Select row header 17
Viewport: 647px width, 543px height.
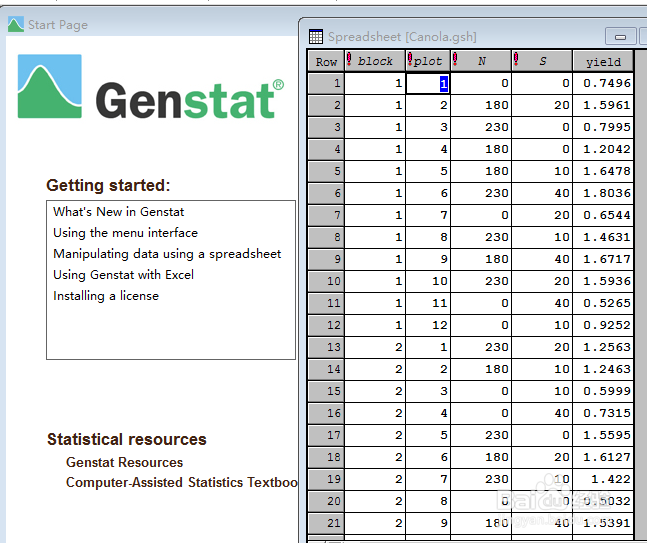click(326, 435)
